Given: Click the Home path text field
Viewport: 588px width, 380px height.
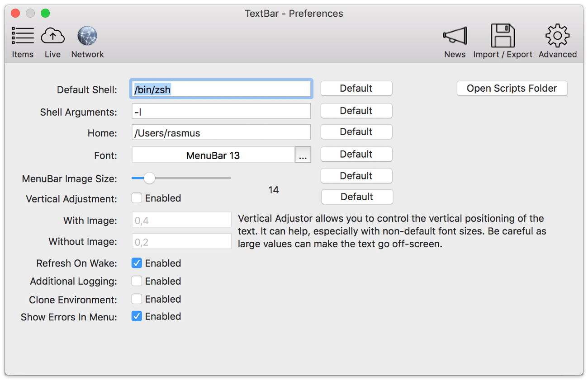Looking at the screenshot, I should (221, 132).
